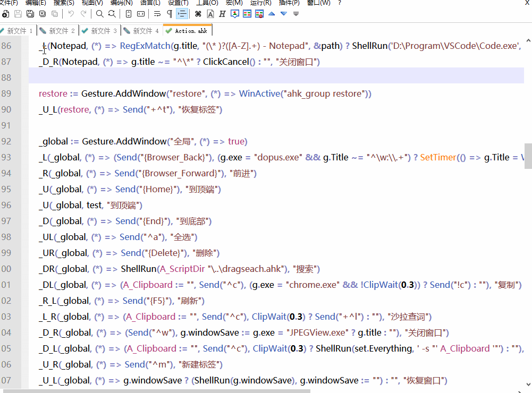Screen dimensions: 532x393
Task: Switch to the 新文件 3 tab
Action: pos(100,31)
